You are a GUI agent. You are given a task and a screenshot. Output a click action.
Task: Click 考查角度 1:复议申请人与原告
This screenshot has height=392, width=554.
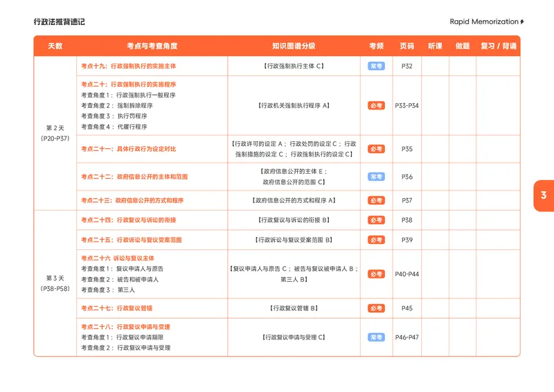tap(123, 269)
